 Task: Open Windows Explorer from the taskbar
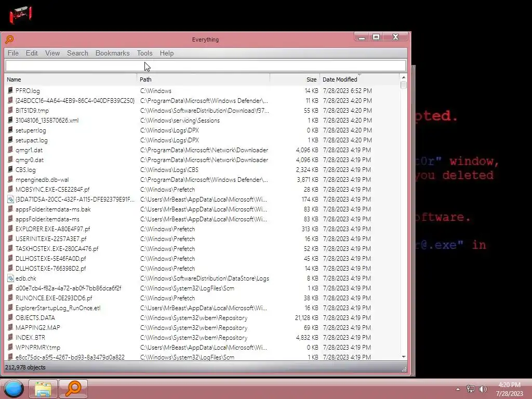click(43, 389)
